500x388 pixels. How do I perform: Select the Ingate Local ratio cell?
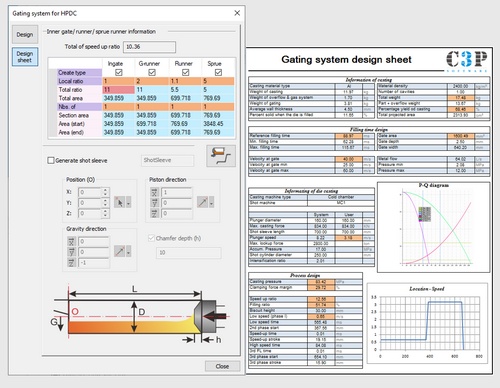tap(118, 81)
